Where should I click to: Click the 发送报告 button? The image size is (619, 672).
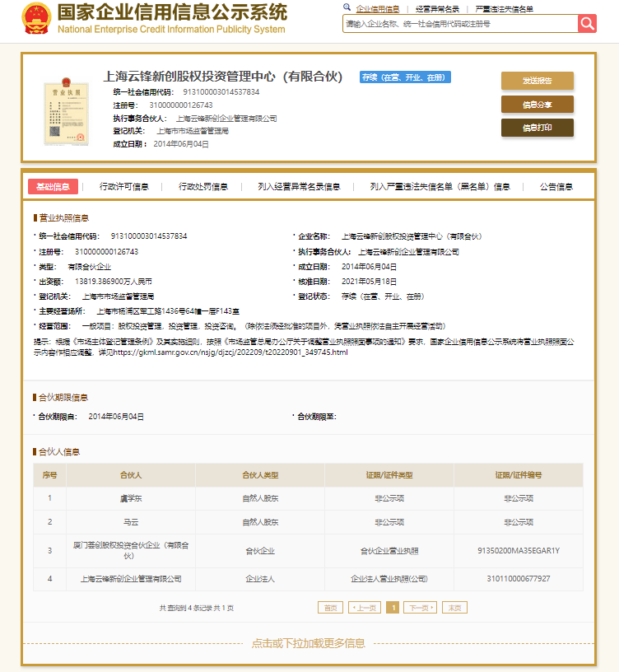click(538, 81)
